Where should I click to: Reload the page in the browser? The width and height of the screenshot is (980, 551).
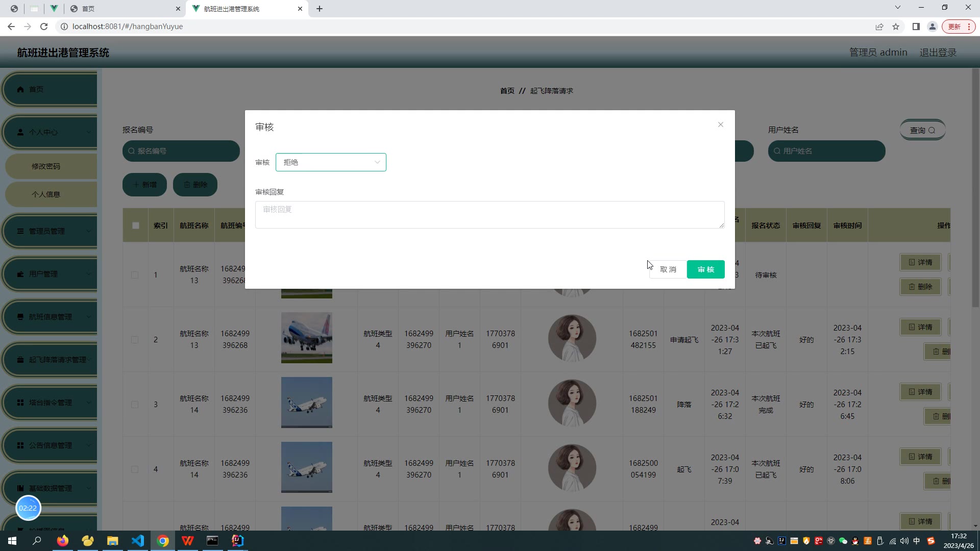44,27
